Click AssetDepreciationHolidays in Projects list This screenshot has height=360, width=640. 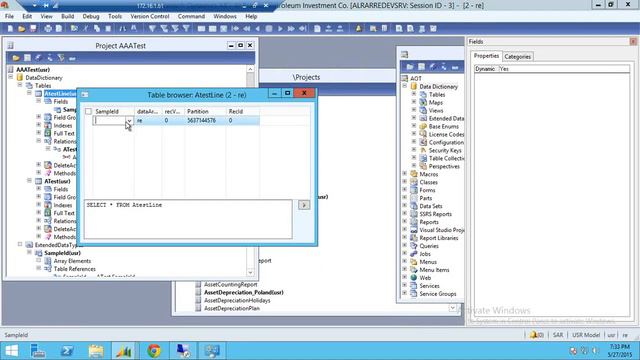237,300
